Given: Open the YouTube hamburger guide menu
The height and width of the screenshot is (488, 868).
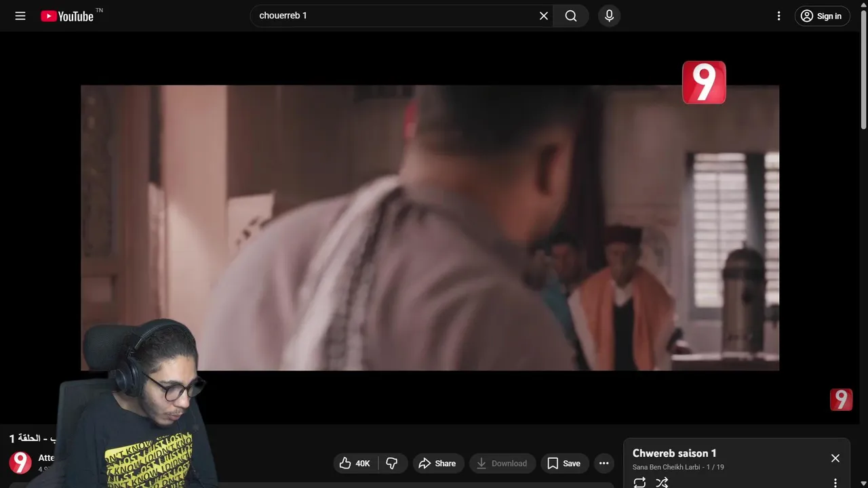Looking at the screenshot, I should (20, 16).
